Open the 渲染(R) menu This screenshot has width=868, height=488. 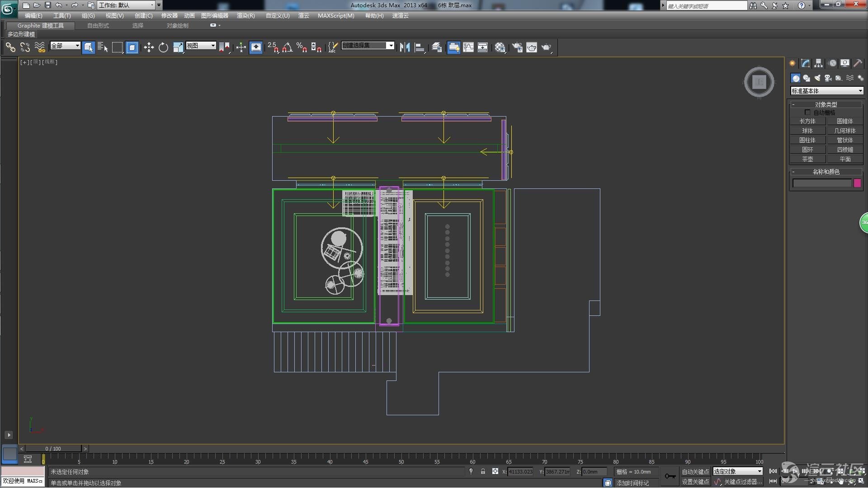point(245,15)
